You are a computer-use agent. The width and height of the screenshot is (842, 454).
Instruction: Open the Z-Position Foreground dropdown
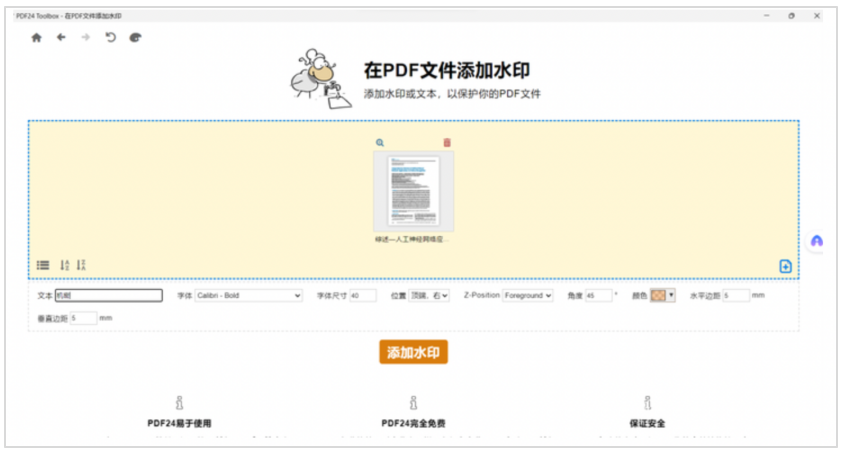[x=527, y=296]
